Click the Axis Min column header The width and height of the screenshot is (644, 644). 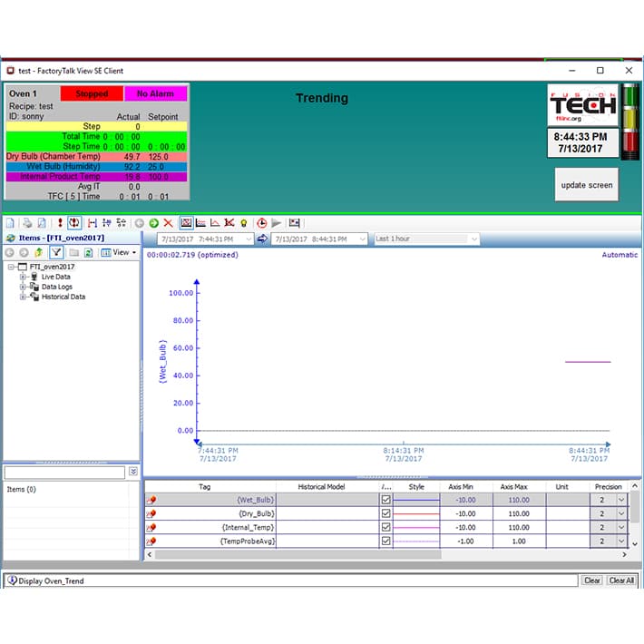click(x=466, y=487)
